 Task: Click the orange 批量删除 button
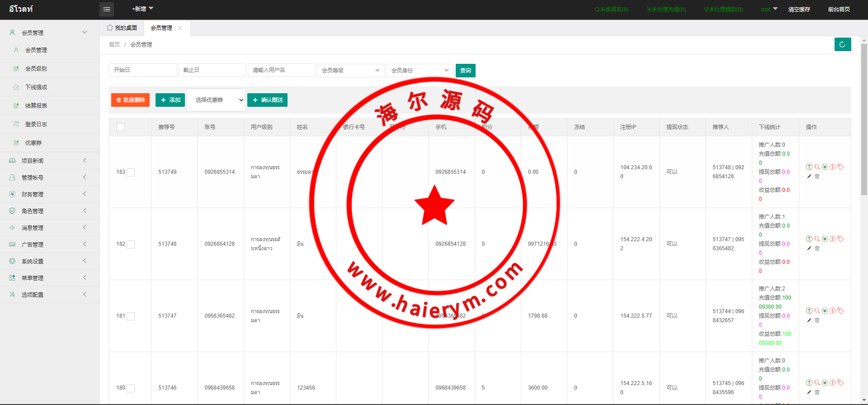130,100
